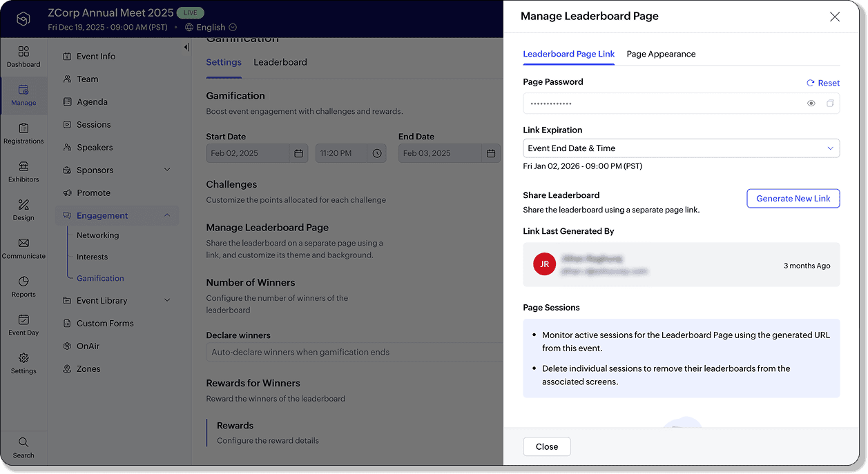Open Custom Forms in the side menu

[x=105, y=324]
